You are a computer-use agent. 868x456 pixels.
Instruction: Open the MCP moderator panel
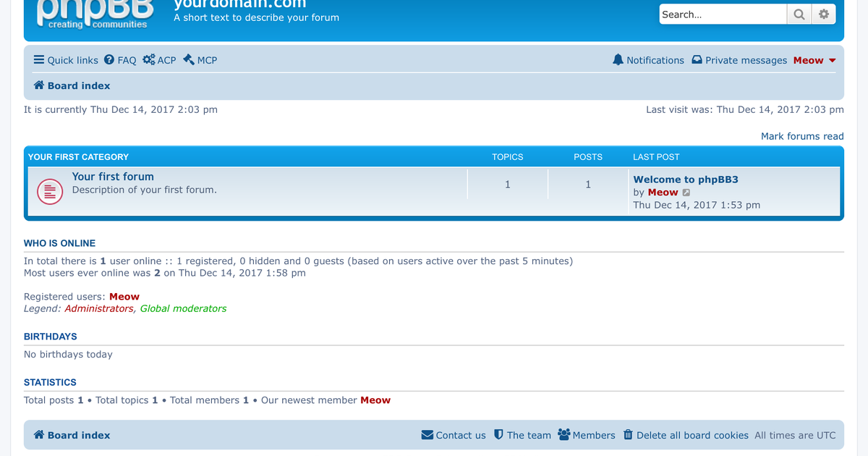[200, 60]
